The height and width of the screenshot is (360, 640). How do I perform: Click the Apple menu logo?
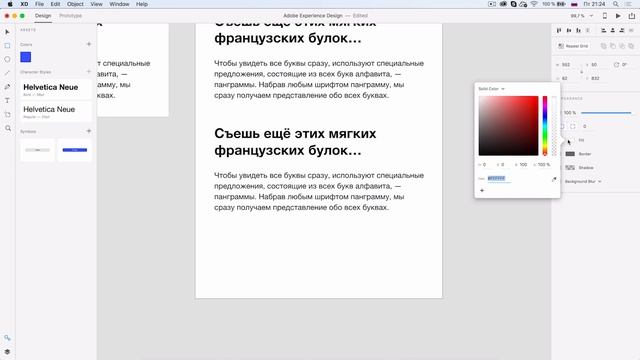(x=10, y=4)
